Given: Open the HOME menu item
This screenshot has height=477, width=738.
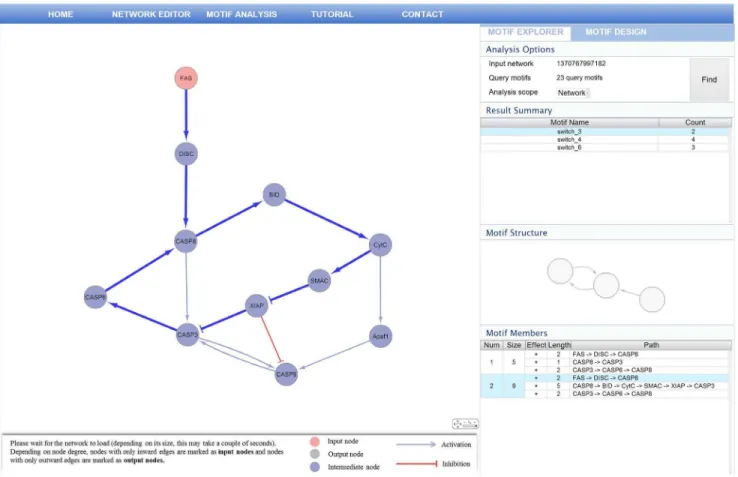Looking at the screenshot, I should click(60, 14).
